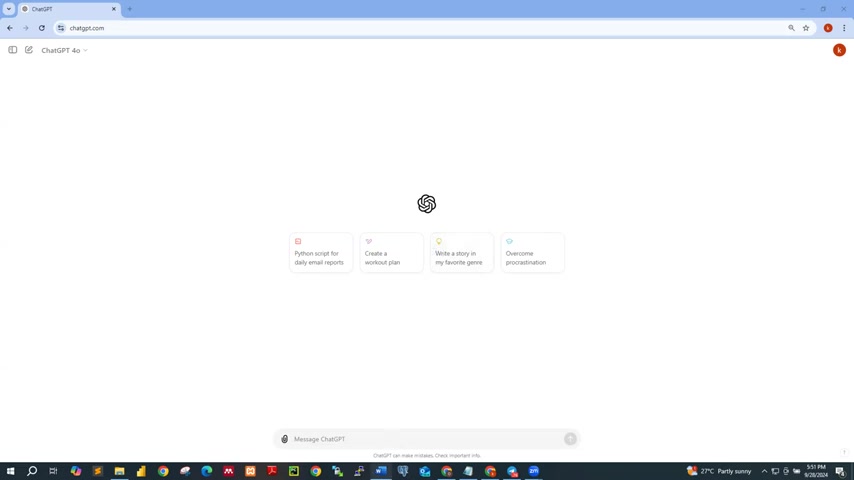Start a new chat with the compose icon
Viewport: 854px width, 480px height.
pos(29,50)
